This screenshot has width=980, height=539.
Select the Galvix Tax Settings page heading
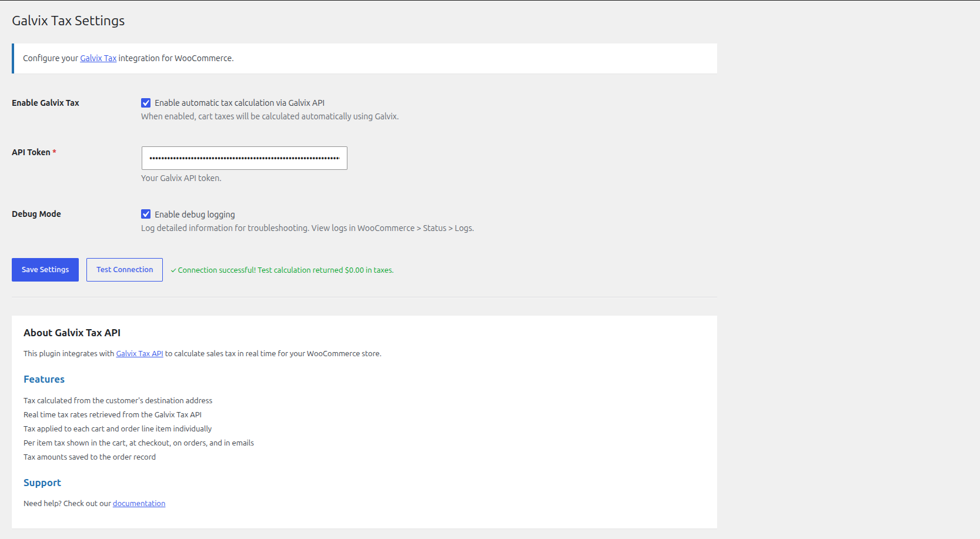pos(68,21)
